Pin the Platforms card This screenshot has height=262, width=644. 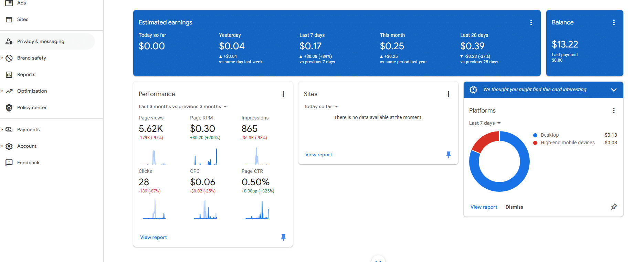coord(614,207)
